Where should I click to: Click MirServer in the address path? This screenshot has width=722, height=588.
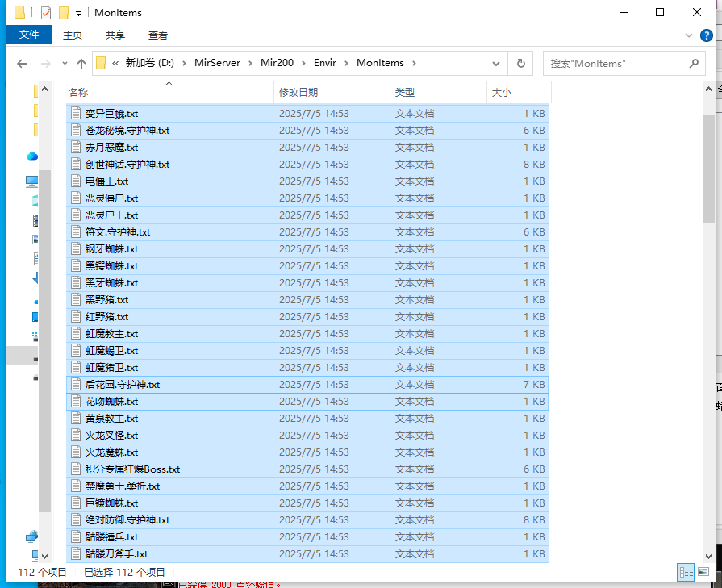coord(217,63)
